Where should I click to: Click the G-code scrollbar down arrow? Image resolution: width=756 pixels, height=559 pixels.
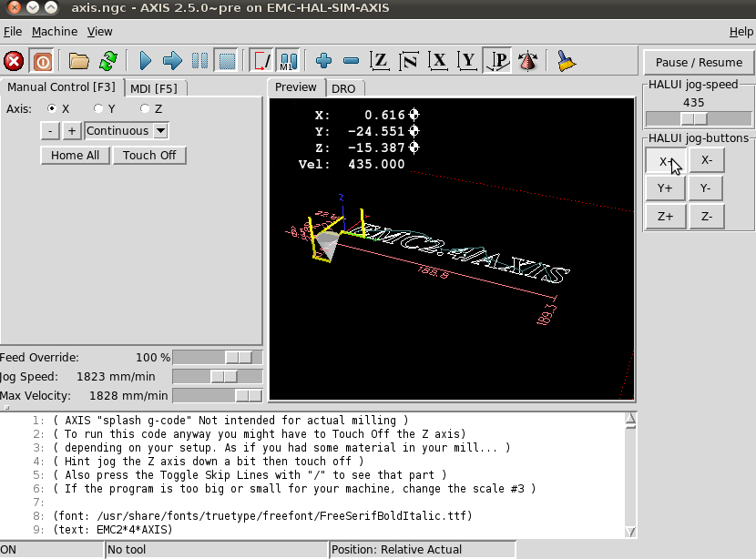pyautogui.click(x=630, y=532)
